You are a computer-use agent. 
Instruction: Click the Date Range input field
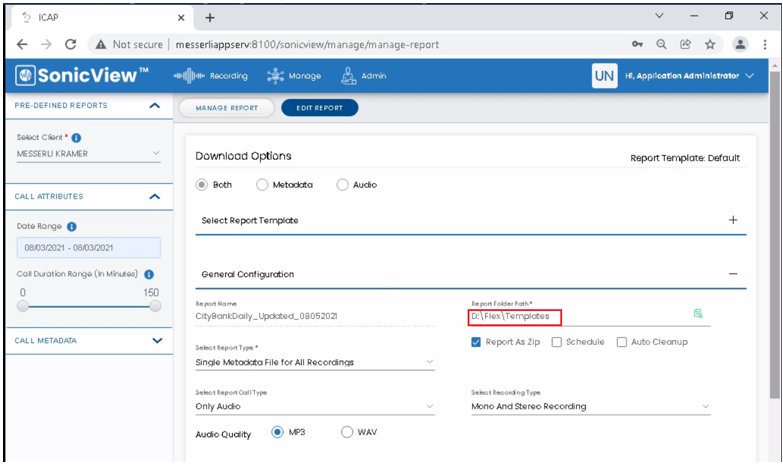click(88, 248)
